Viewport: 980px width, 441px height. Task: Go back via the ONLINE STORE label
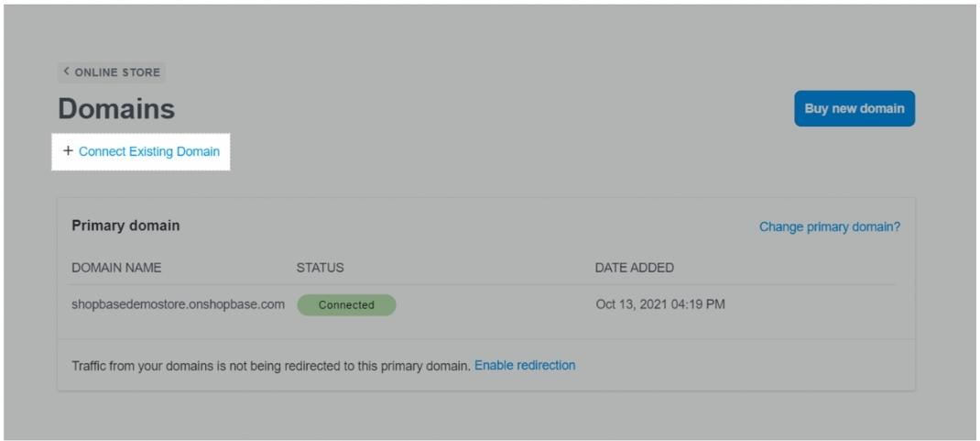point(117,72)
